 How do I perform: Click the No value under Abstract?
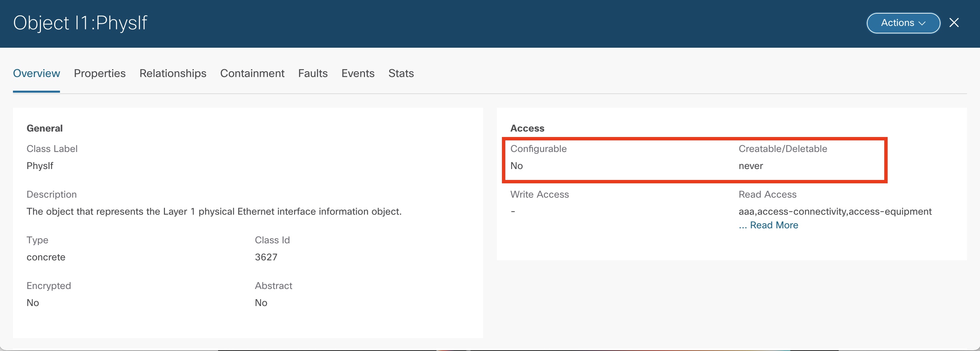[261, 303]
